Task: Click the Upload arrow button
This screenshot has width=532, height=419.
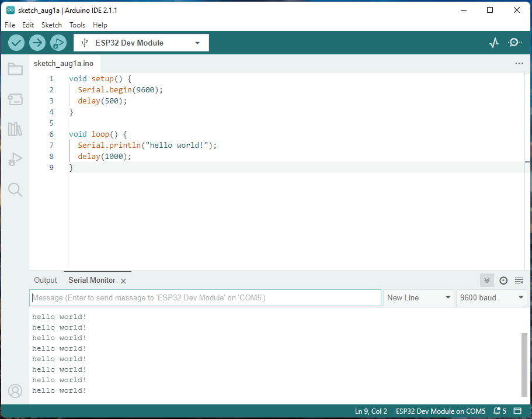Action: coord(37,43)
